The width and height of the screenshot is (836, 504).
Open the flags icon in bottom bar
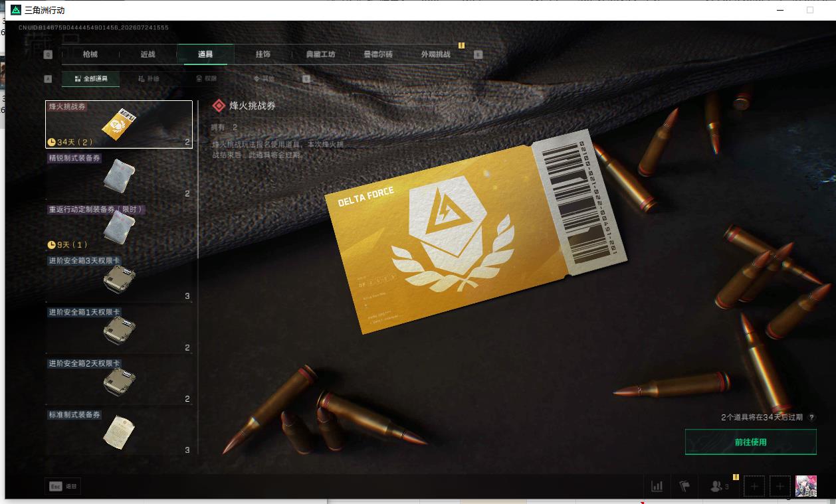684,486
